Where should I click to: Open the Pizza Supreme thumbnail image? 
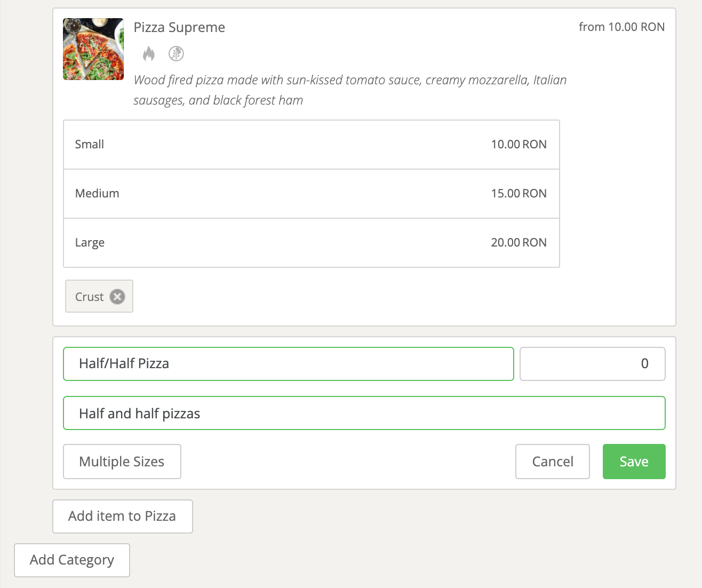click(x=93, y=49)
